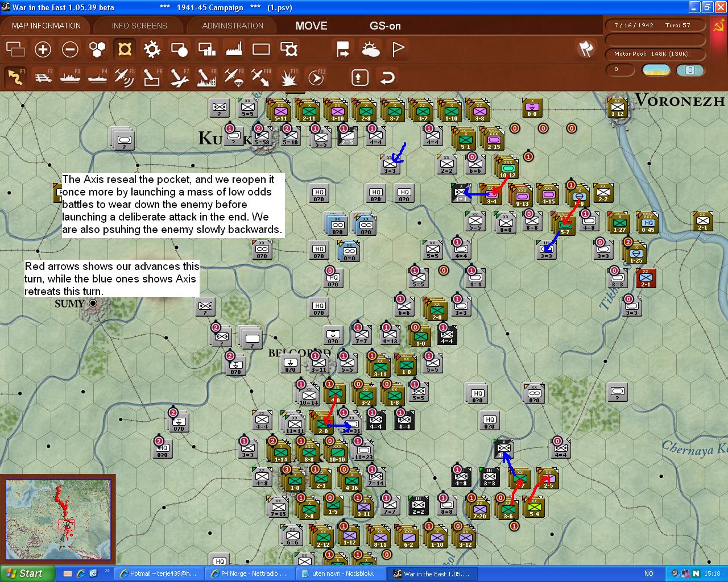This screenshot has height=582, width=728.
Task: Zoom in on the map with plus icon
Action: pyautogui.click(x=43, y=49)
